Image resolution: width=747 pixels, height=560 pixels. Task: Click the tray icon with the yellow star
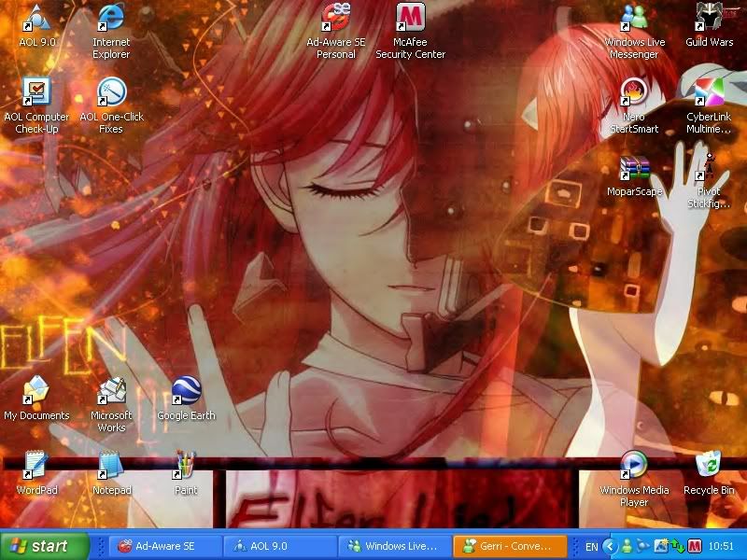(661, 546)
